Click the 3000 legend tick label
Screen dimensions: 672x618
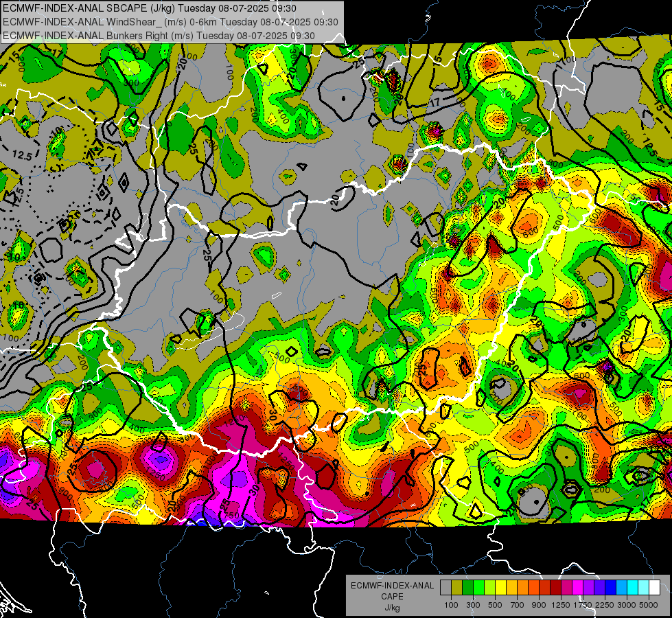click(627, 605)
